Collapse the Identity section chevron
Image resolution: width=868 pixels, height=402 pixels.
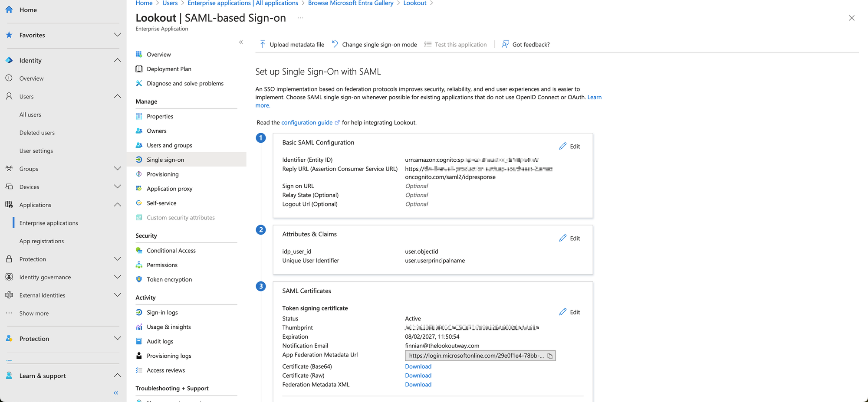tap(117, 60)
